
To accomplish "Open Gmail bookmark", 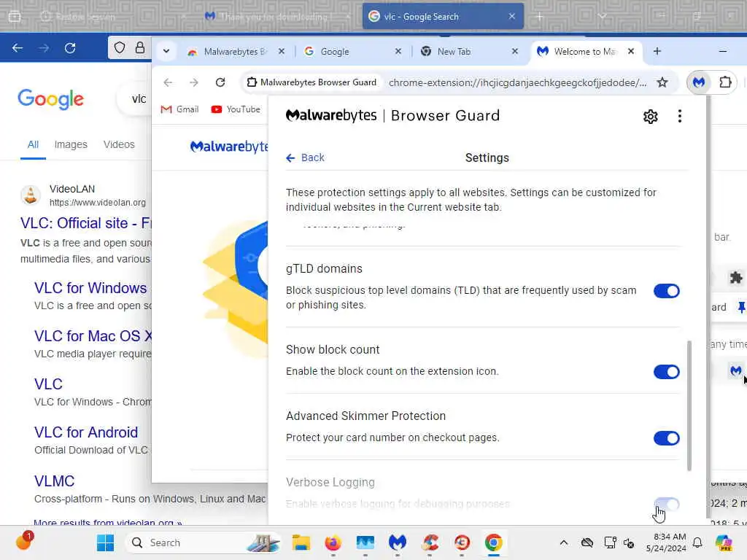I will click(x=179, y=109).
